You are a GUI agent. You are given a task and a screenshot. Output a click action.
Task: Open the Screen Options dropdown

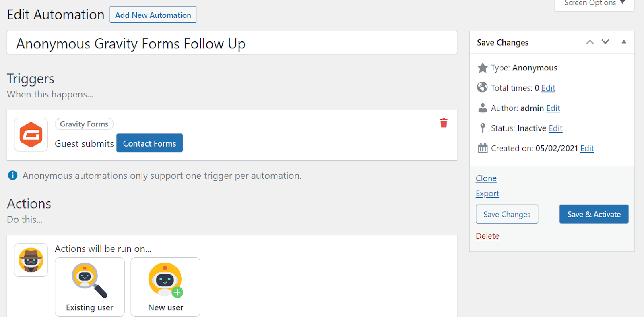click(x=594, y=4)
